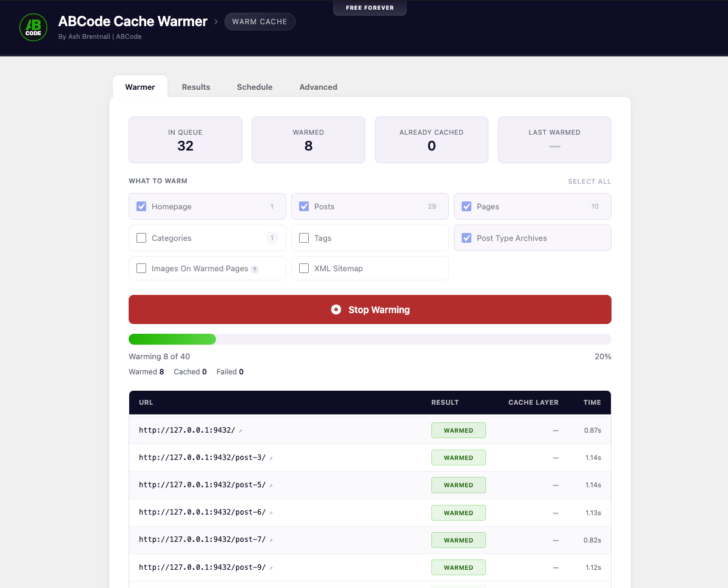Open the help icon beside Images On Warmed Pages
The width and height of the screenshot is (728, 588).
[x=255, y=269]
